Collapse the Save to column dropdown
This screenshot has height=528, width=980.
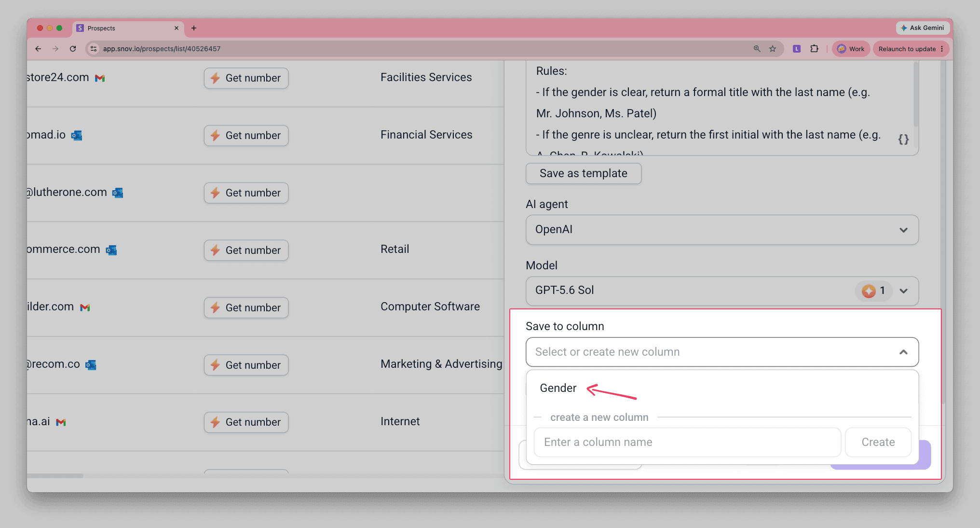pos(903,352)
